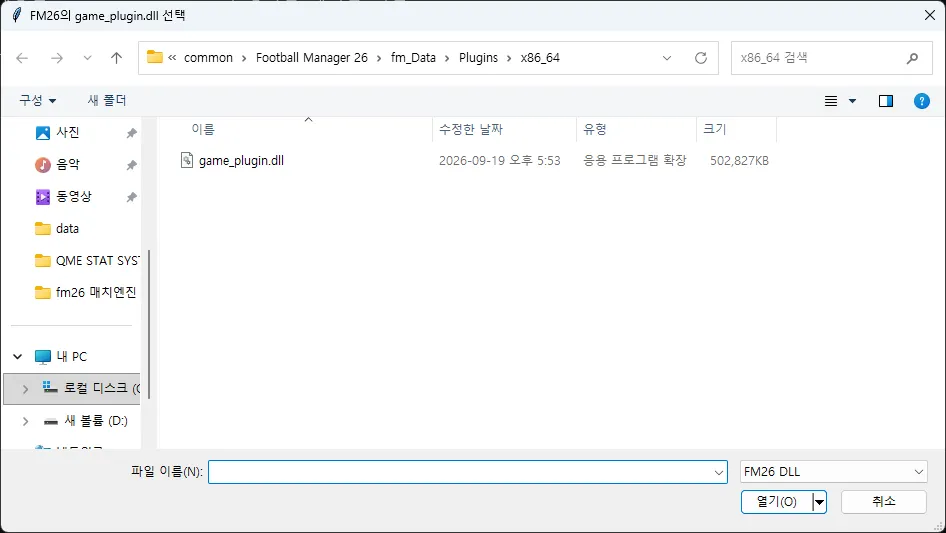Viewport: 946px width, 533px height.
Task: Open the 구성 organize menu
Action: [37, 100]
